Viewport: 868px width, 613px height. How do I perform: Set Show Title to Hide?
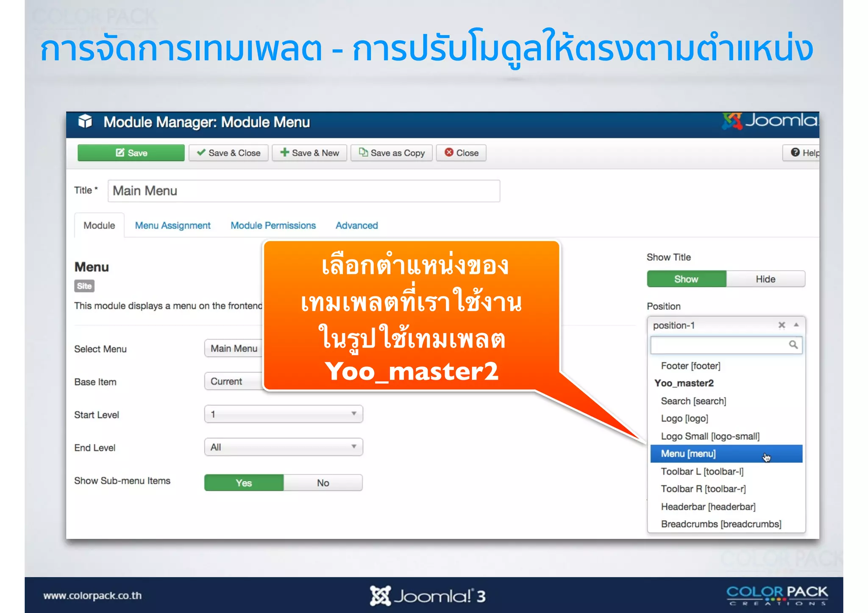(765, 279)
